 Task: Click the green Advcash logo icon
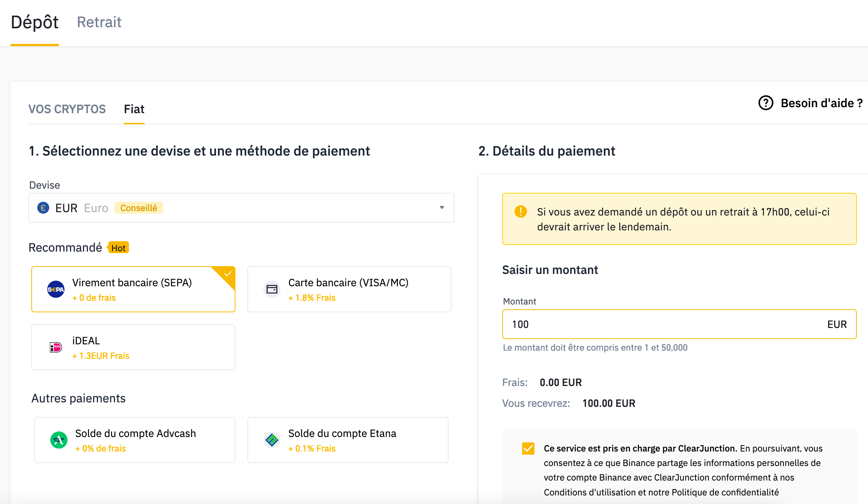pyautogui.click(x=59, y=440)
